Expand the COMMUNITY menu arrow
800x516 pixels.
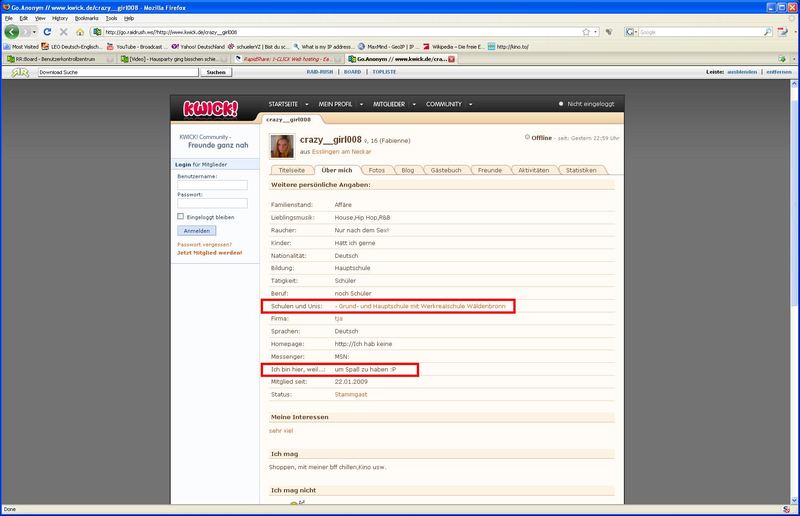470,104
